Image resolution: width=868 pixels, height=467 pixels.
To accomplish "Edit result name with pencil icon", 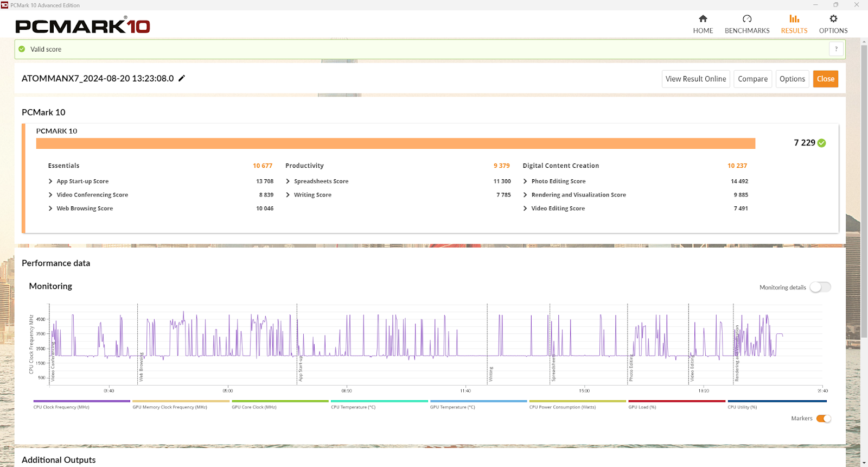I will (182, 78).
